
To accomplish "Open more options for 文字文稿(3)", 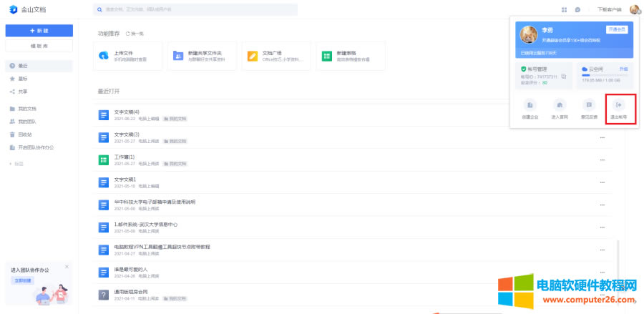I will coord(602,137).
